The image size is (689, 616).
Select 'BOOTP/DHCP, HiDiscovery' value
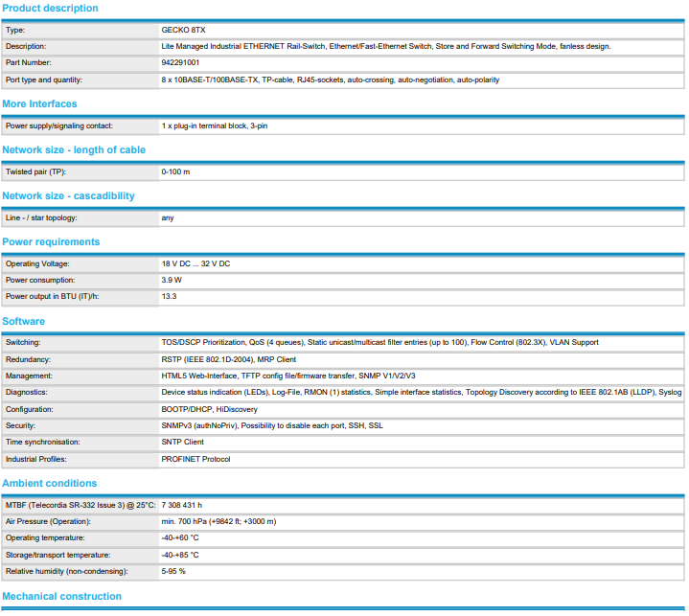210,409
